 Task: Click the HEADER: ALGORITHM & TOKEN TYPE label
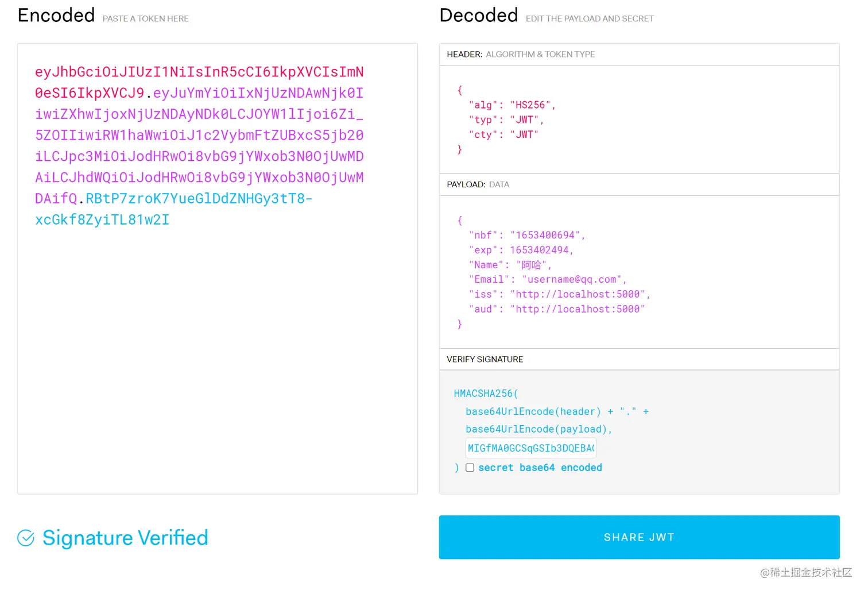point(521,55)
